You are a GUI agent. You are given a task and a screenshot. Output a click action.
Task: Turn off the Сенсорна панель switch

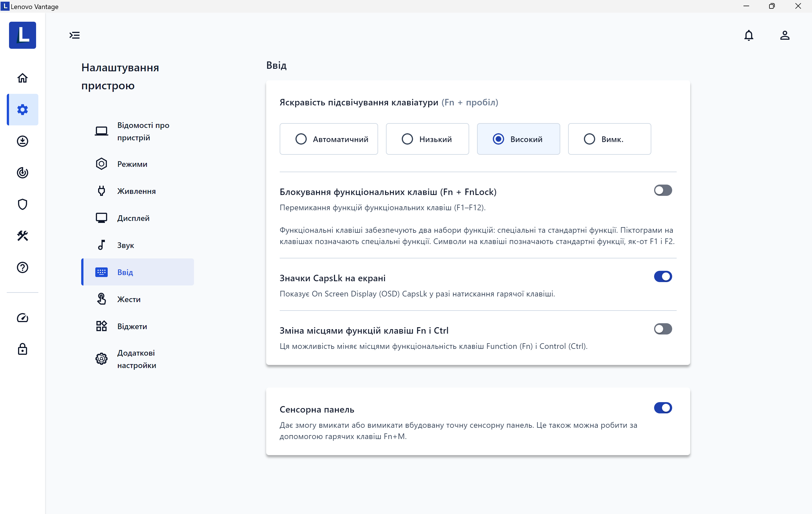click(x=663, y=408)
